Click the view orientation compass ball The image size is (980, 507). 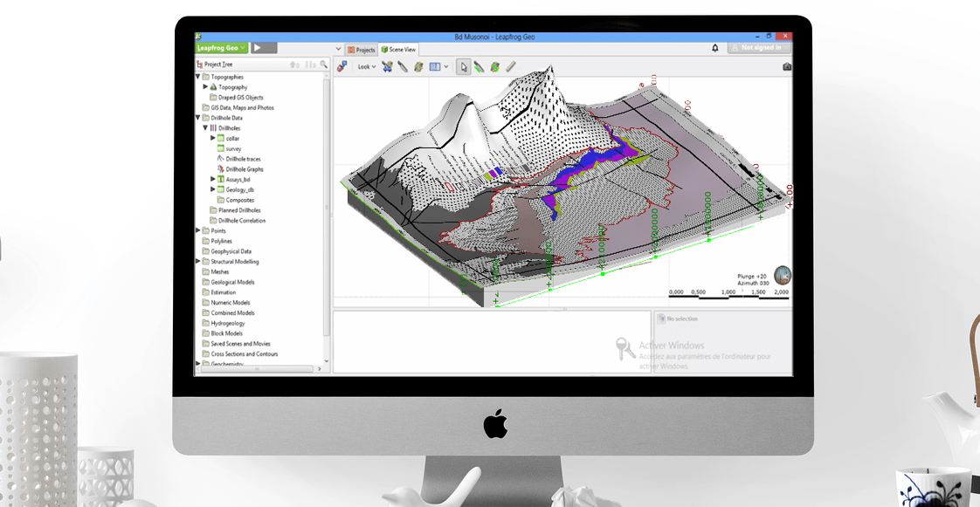[783, 276]
